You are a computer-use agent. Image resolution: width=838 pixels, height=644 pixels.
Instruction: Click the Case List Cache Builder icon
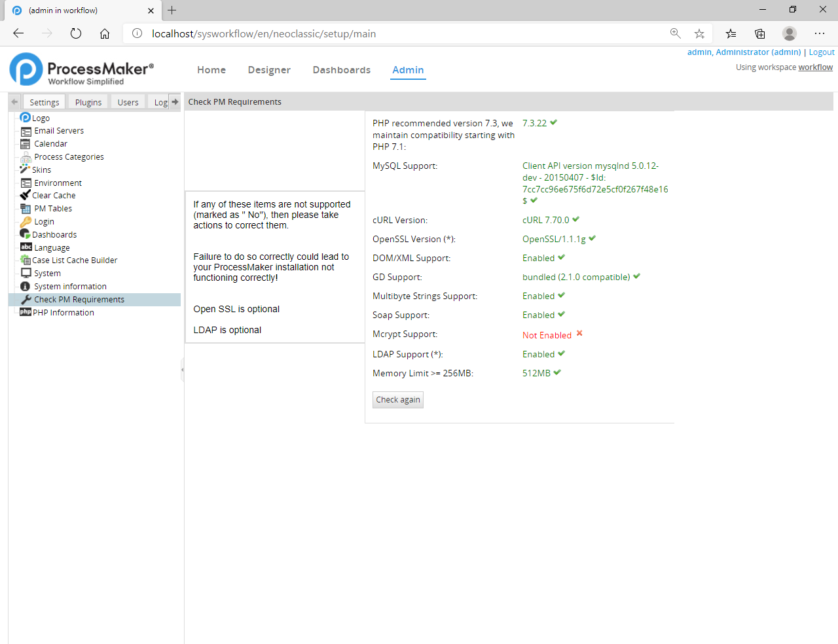(x=26, y=260)
